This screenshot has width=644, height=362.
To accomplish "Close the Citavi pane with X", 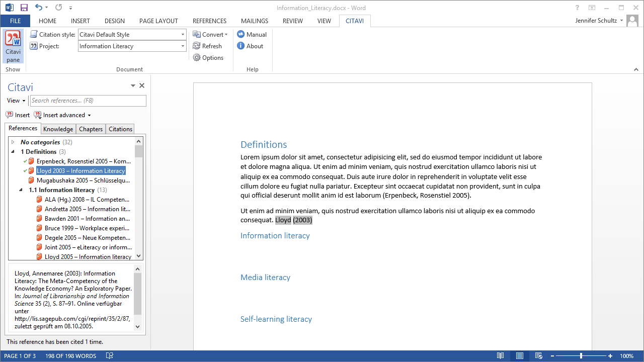I will (142, 86).
